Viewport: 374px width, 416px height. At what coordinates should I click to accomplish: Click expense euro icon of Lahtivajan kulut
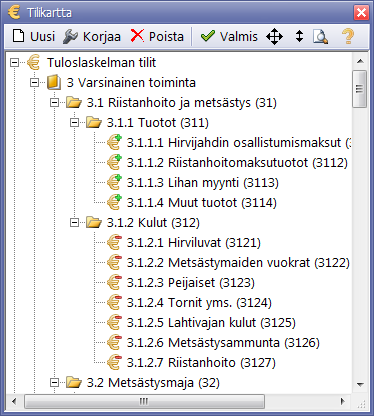point(114,322)
